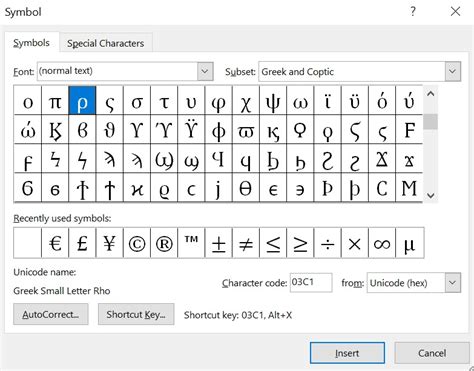Select the letter j ϳ symbol

[218, 188]
